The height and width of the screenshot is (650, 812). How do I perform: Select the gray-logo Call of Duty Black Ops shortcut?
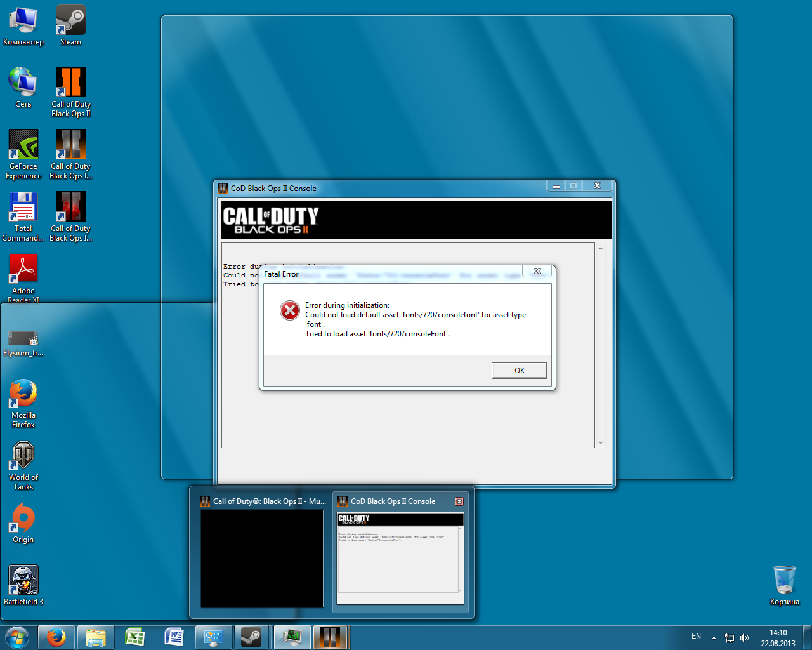[71, 155]
